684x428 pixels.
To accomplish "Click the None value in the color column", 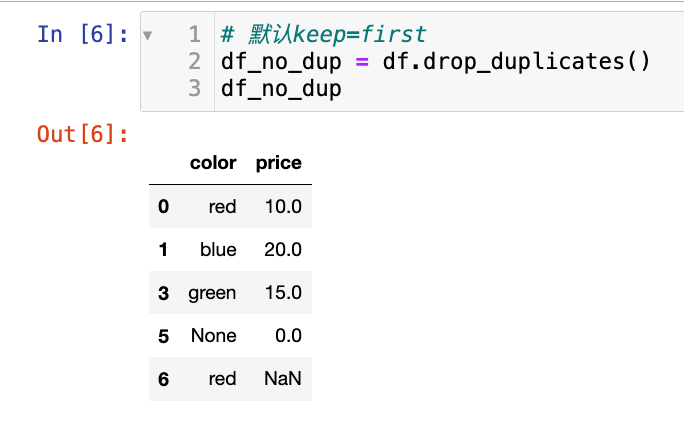I will click(x=213, y=336).
